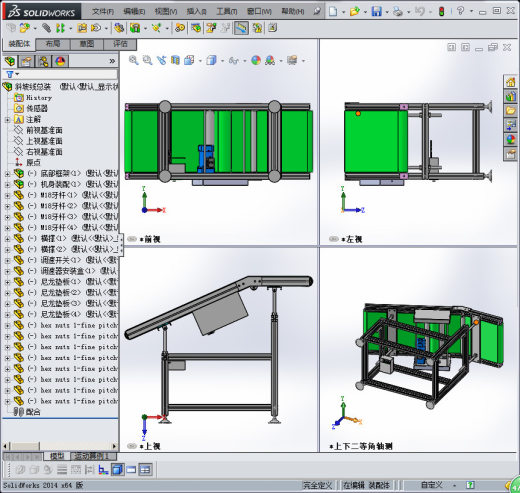The width and height of the screenshot is (520, 493).
Task: Click the Mate paperclip toolbar icon
Action: click(x=46, y=28)
